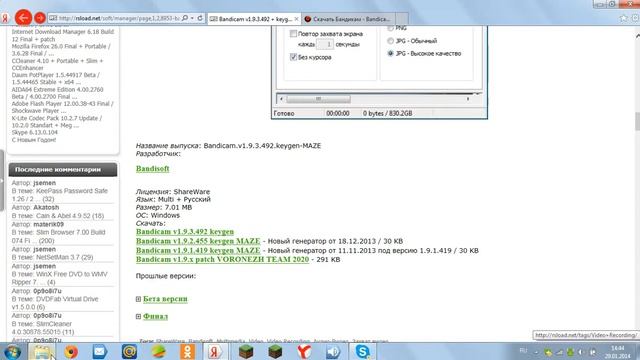Open Skype 6.13.0.104 sidebar link
The width and height of the screenshot is (640, 360).
(x=35, y=132)
